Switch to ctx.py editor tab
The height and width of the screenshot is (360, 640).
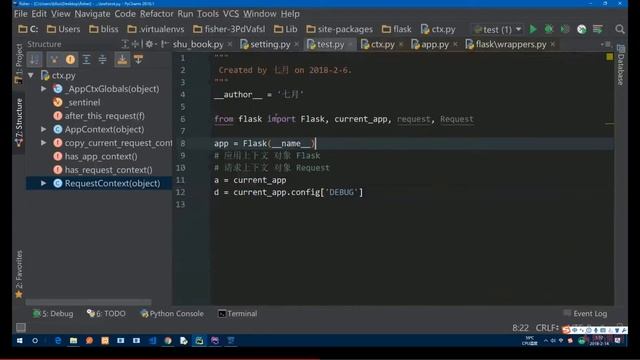(382, 44)
